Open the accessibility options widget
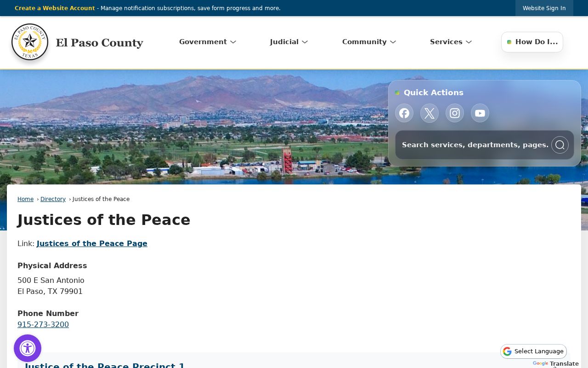The image size is (588, 368). (x=28, y=348)
